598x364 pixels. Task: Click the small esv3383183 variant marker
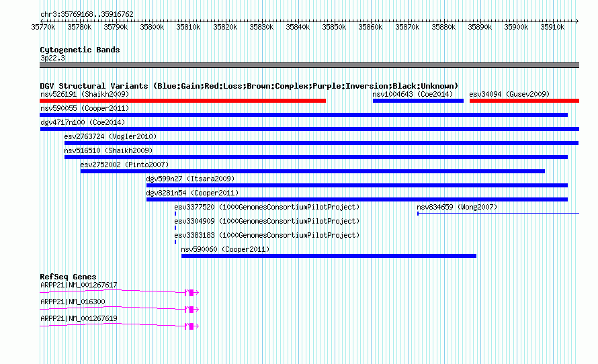click(x=175, y=242)
